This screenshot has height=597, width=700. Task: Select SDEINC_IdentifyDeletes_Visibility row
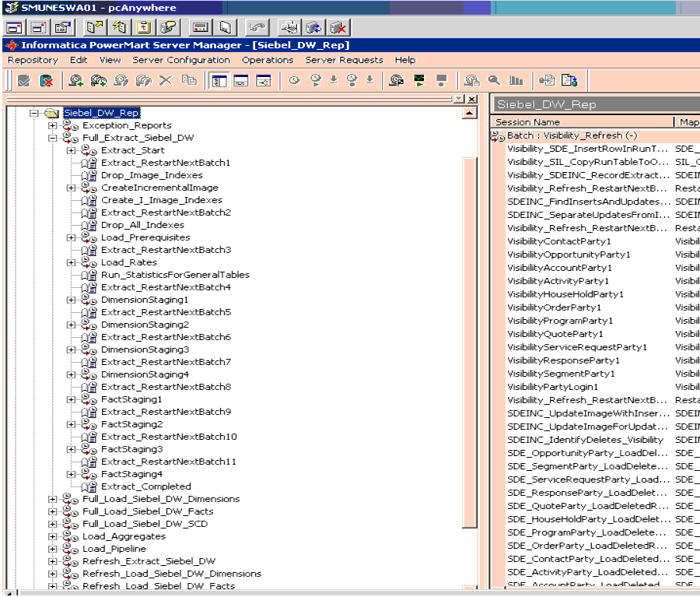pyautogui.click(x=585, y=440)
